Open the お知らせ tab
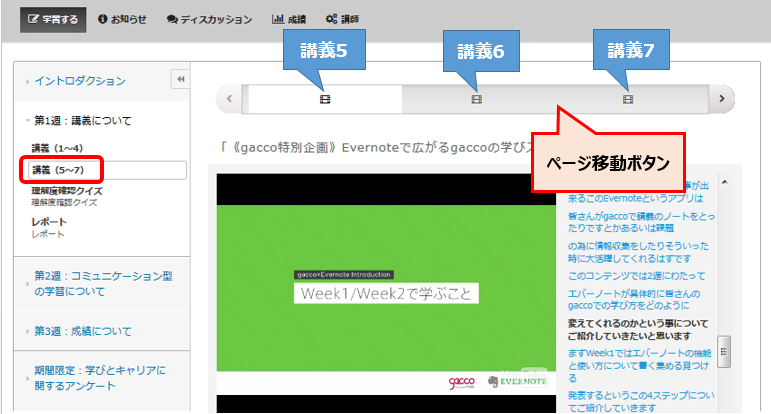 [x=122, y=19]
